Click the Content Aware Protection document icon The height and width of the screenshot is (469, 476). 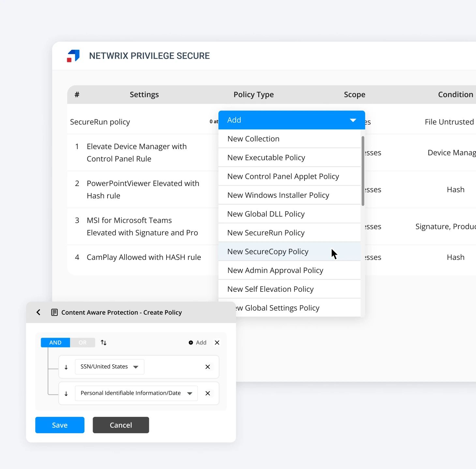point(54,312)
